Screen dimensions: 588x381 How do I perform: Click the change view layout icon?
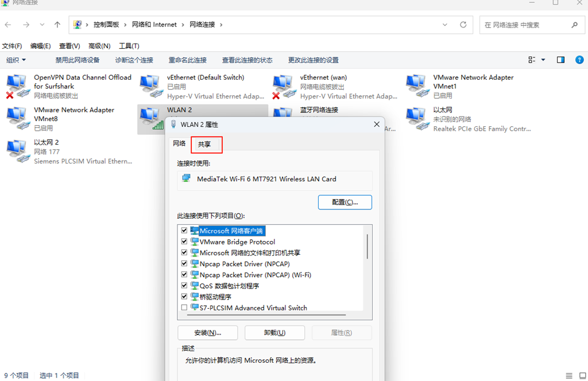click(x=531, y=60)
